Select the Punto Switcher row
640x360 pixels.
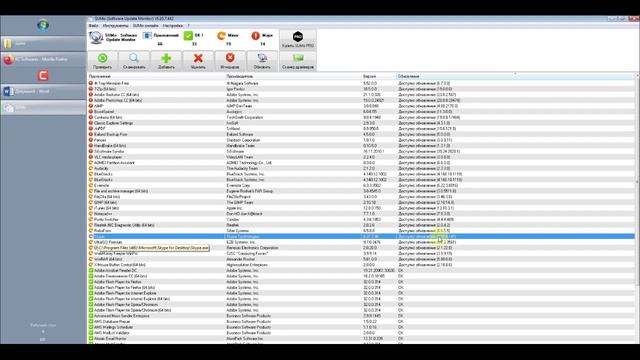coord(361,220)
